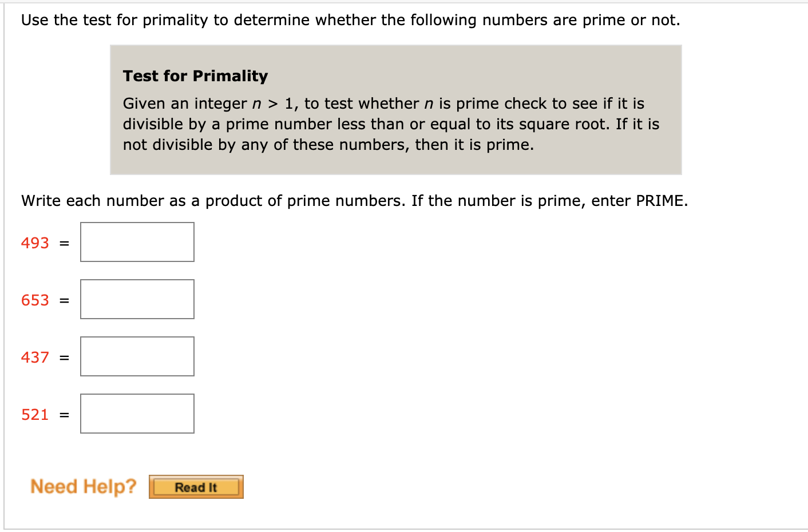
Task: Select the number 493 label
Action: point(34,243)
